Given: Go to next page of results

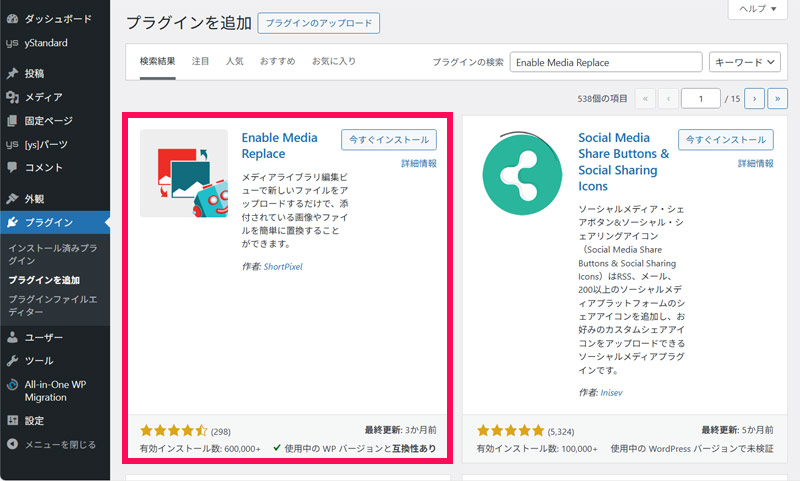Looking at the screenshot, I should point(754,98).
